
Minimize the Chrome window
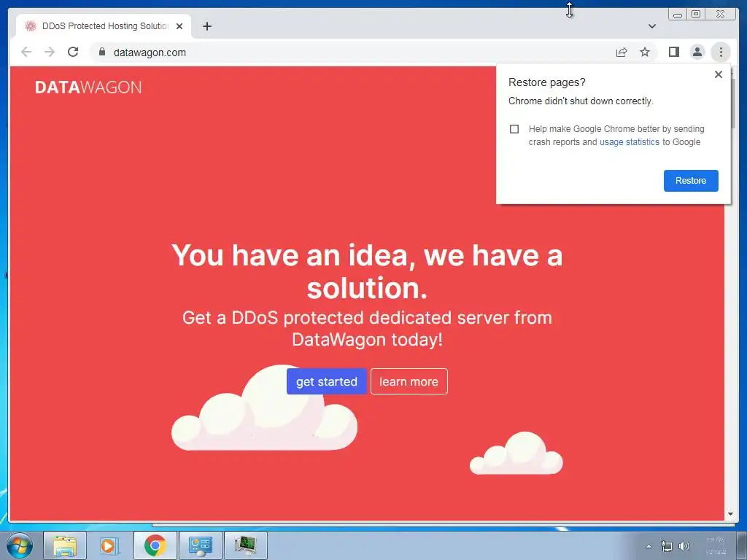coord(678,15)
